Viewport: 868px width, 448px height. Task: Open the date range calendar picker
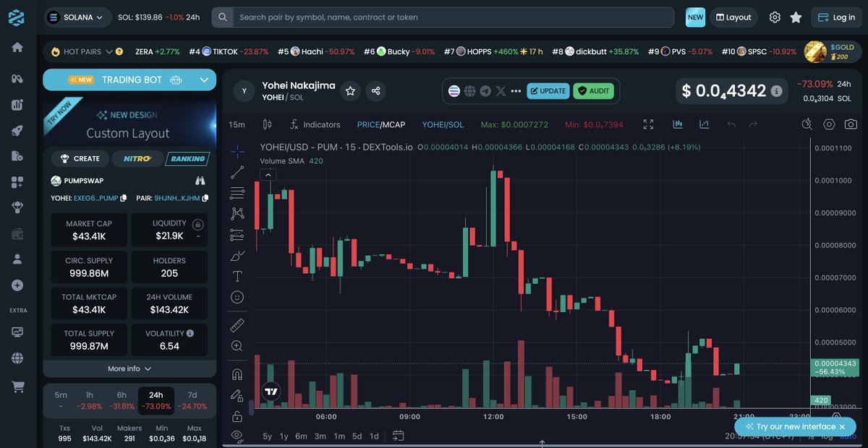(x=398, y=436)
